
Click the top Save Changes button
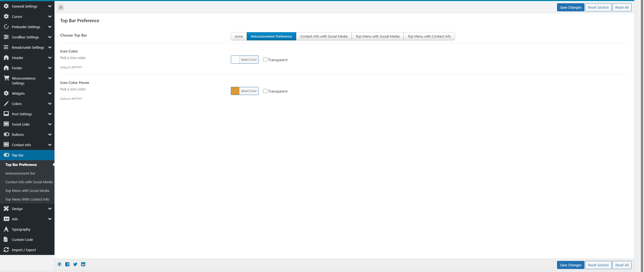click(570, 7)
